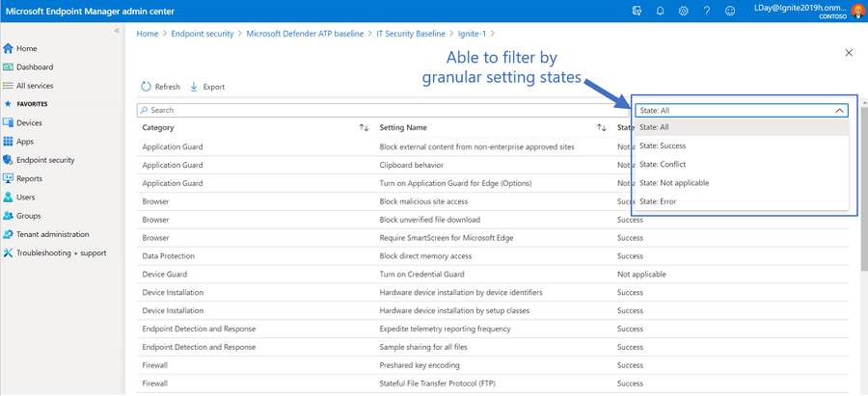Click Not applicable state for Credential Guard
The width and height of the screenshot is (868, 396).
(641, 275)
